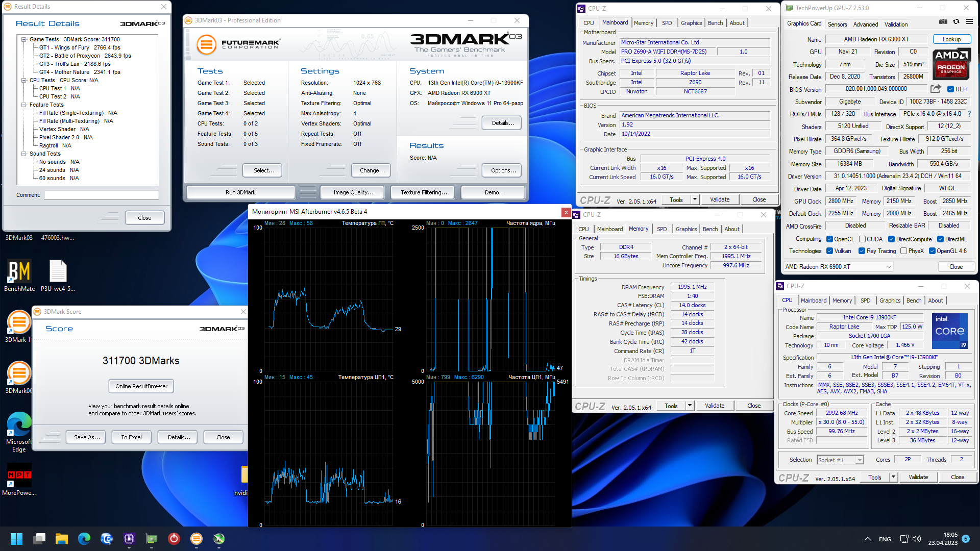Switch to Advanced tab in GPU-Z
Image resolution: width=980 pixels, height=551 pixels.
pos(866,24)
